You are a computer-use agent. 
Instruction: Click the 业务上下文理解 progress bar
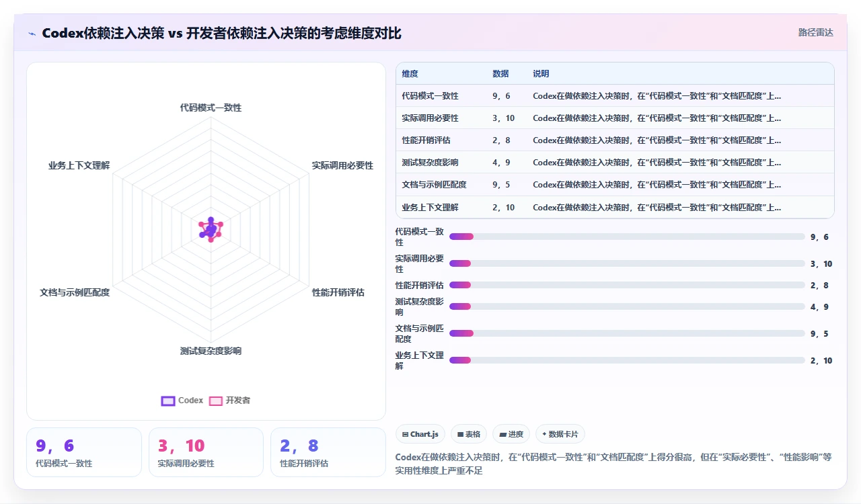pyautogui.click(x=627, y=360)
